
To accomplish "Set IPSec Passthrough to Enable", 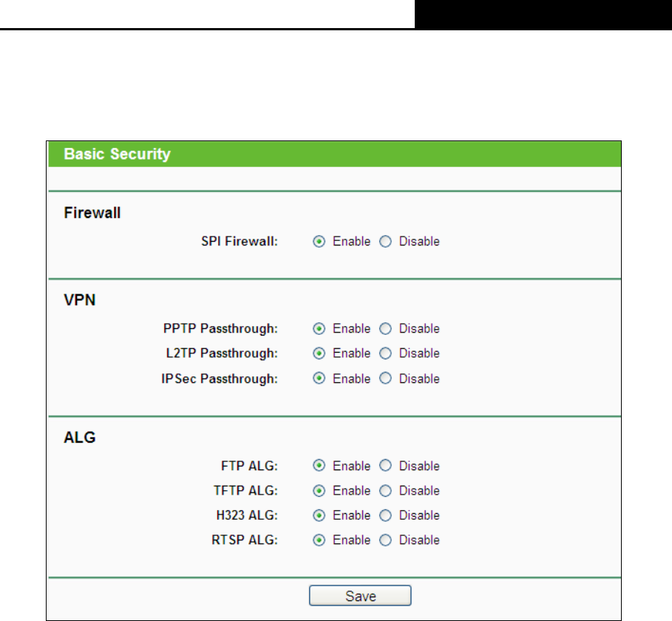I will [x=319, y=379].
